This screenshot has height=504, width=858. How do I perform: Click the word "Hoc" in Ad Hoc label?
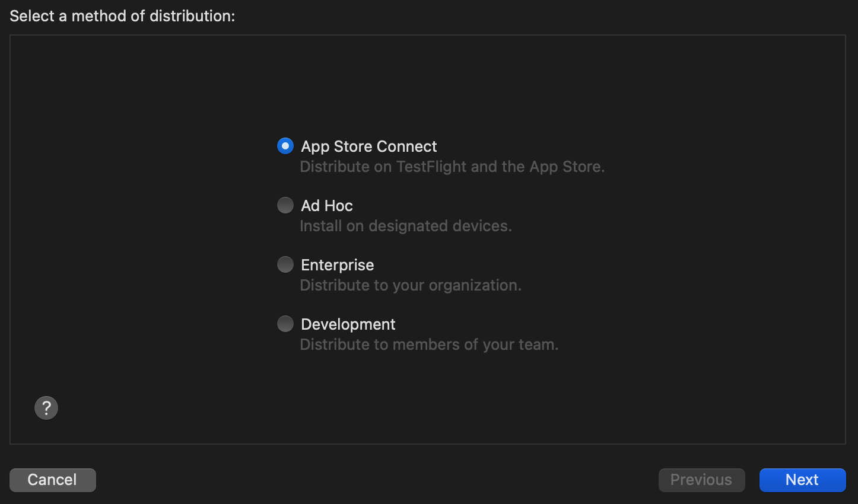tap(339, 206)
